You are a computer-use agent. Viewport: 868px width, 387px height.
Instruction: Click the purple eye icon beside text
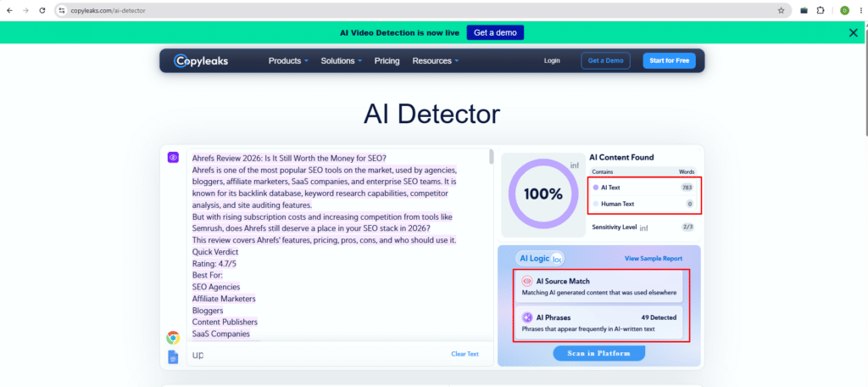173,158
